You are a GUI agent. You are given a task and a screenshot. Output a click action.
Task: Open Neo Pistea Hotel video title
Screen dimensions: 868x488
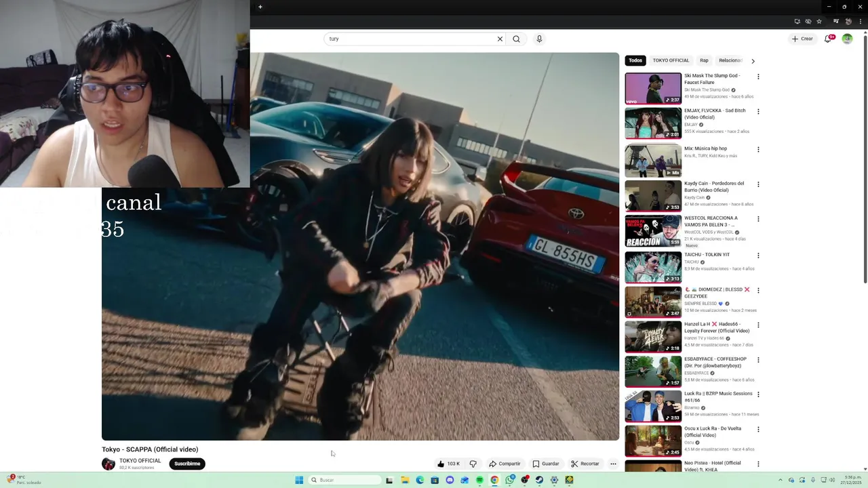click(713, 466)
